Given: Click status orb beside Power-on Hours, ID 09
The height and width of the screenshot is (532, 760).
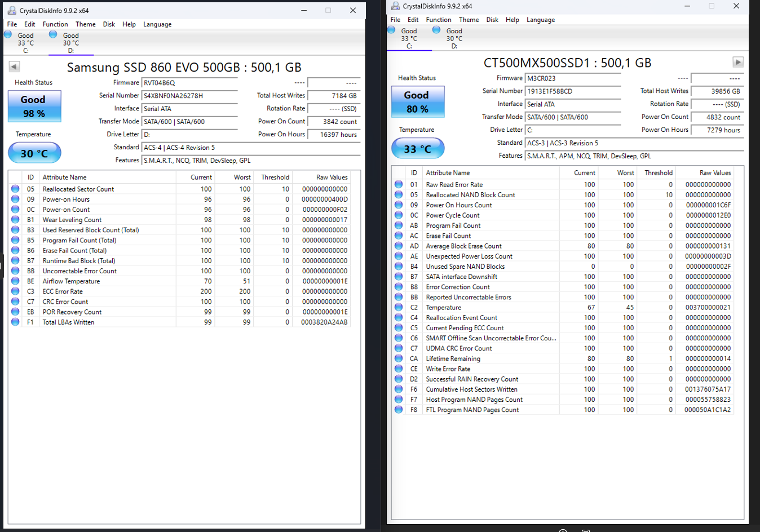Looking at the screenshot, I should [x=15, y=200].
